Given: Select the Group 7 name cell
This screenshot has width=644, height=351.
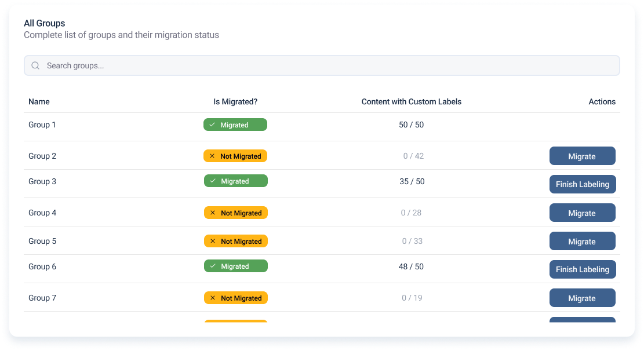Looking at the screenshot, I should click(x=42, y=298).
